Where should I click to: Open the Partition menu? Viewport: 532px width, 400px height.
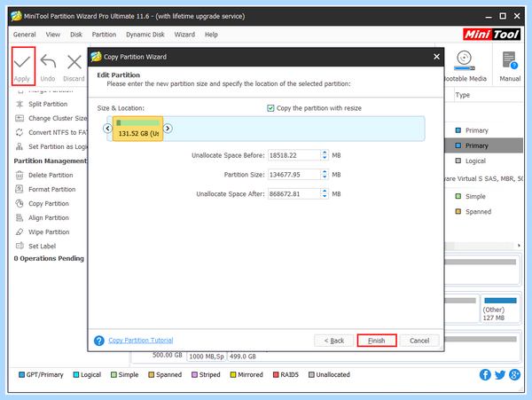104,35
